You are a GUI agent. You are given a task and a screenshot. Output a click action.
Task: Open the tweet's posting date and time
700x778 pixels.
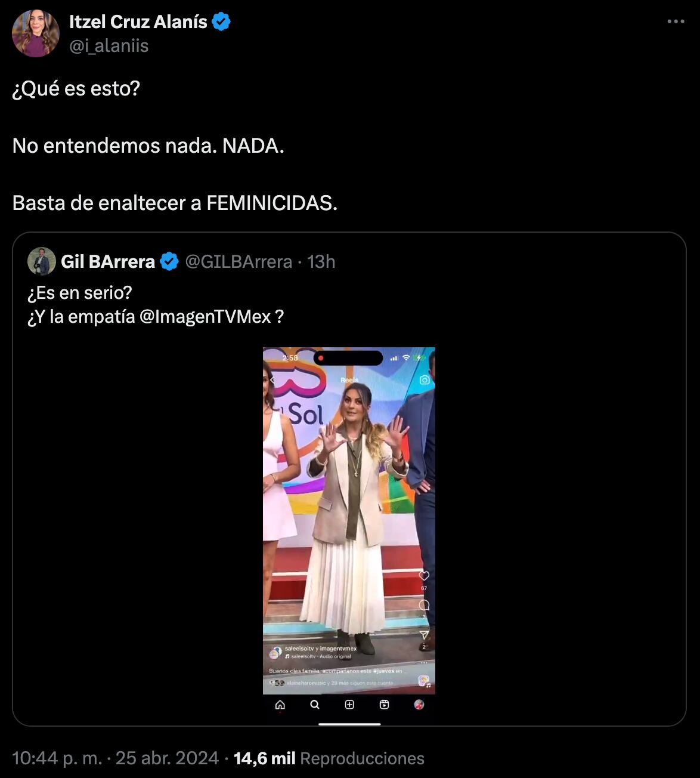(115, 758)
